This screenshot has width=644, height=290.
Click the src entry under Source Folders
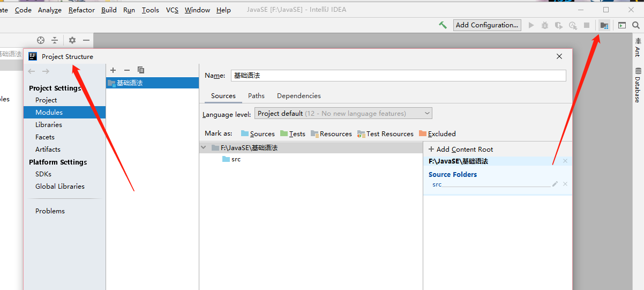tap(437, 184)
